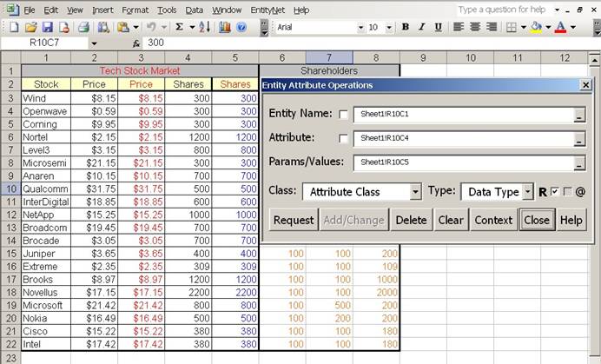Viewport: 601px width, 364px height.
Task: Open the Fill Color dropdown arrow
Action: coord(548,27)
